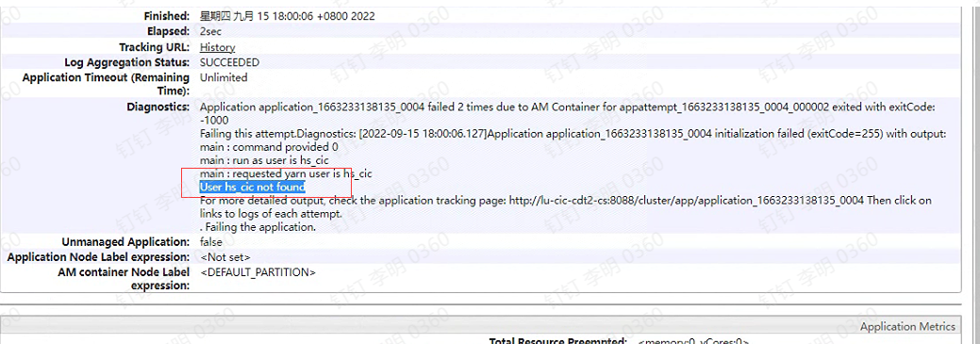Click the <Not set> node label expression value
980x344 pixels.
click(225, 257)
